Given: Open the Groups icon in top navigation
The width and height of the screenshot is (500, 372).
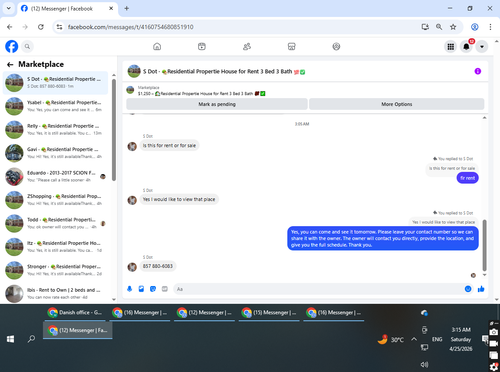Looking at the screenshot, I should click(x=336, y=47).
